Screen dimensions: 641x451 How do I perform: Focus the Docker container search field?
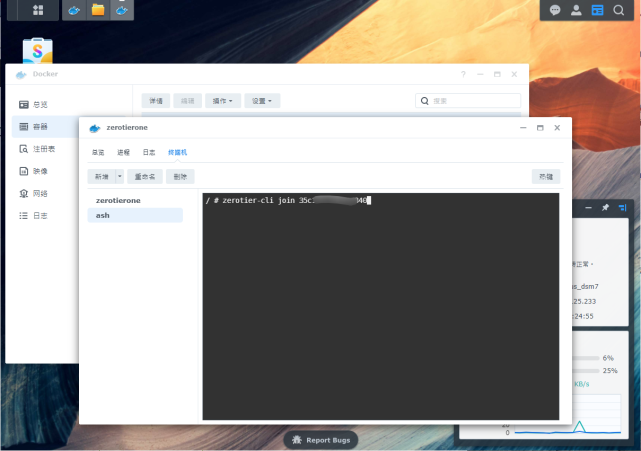click(x=468, y=101)
